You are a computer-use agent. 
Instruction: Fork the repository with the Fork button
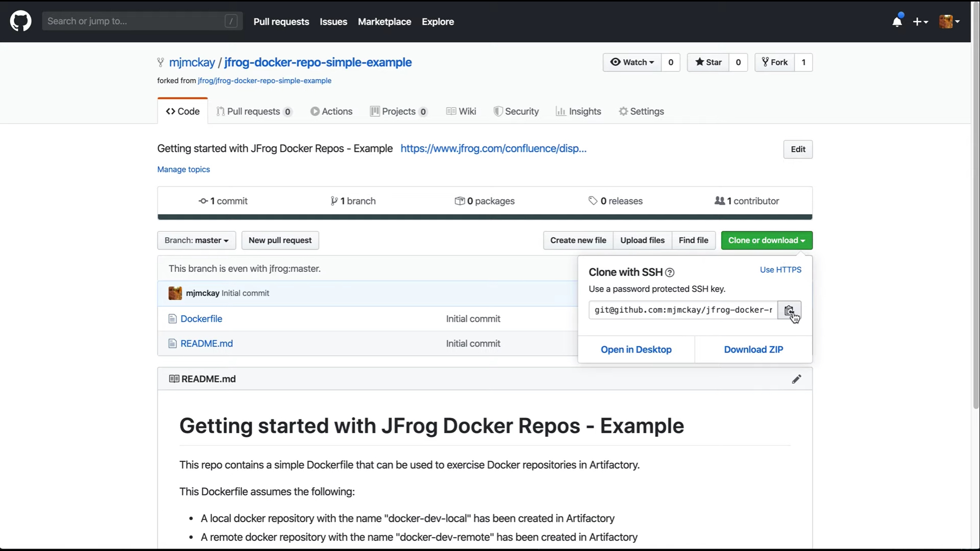[774, 62]
